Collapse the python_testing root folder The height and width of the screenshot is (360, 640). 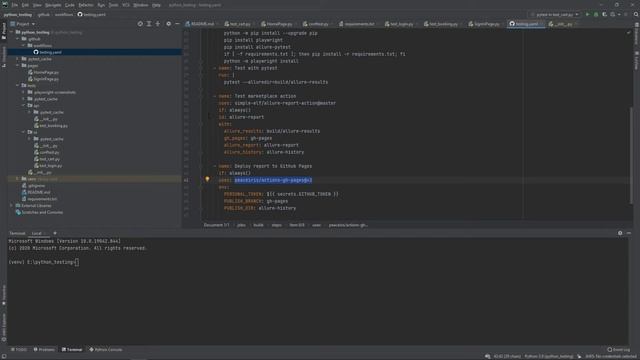(11, 32)
